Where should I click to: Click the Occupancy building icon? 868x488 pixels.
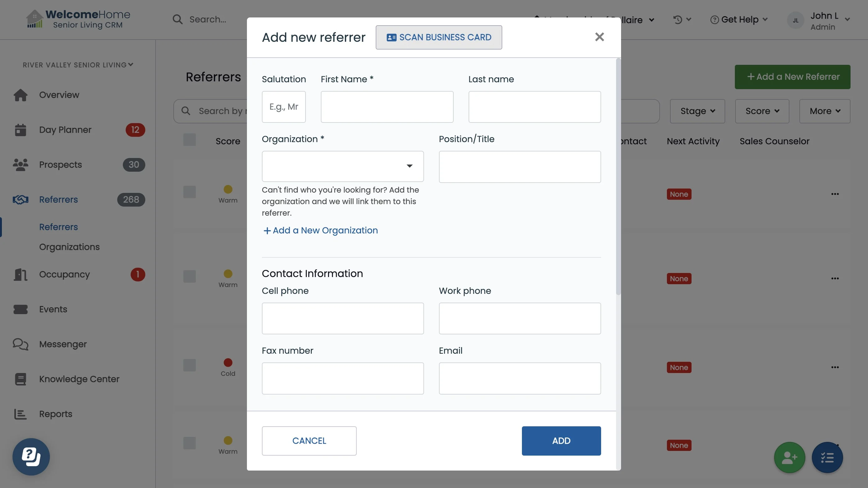coord(21,275)
